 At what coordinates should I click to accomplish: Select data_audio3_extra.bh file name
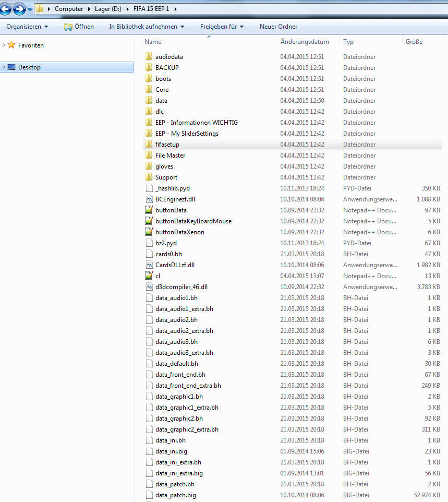tap(184, 352)
